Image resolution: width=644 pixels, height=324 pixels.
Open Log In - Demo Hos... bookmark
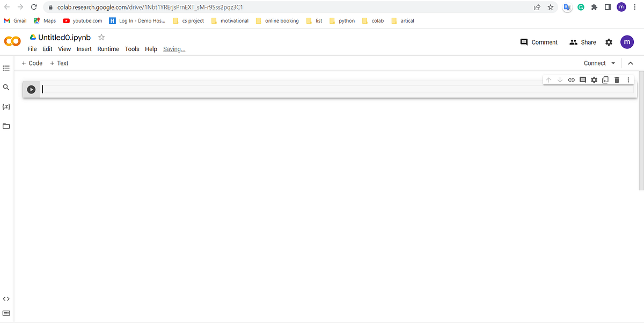tap(137, 21)
